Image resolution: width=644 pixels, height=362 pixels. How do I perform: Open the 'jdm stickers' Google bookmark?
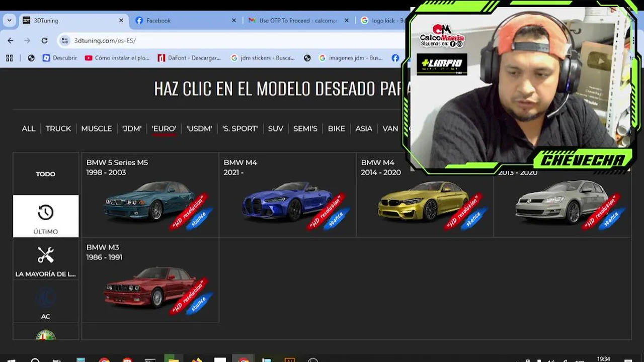click(263, 58)
